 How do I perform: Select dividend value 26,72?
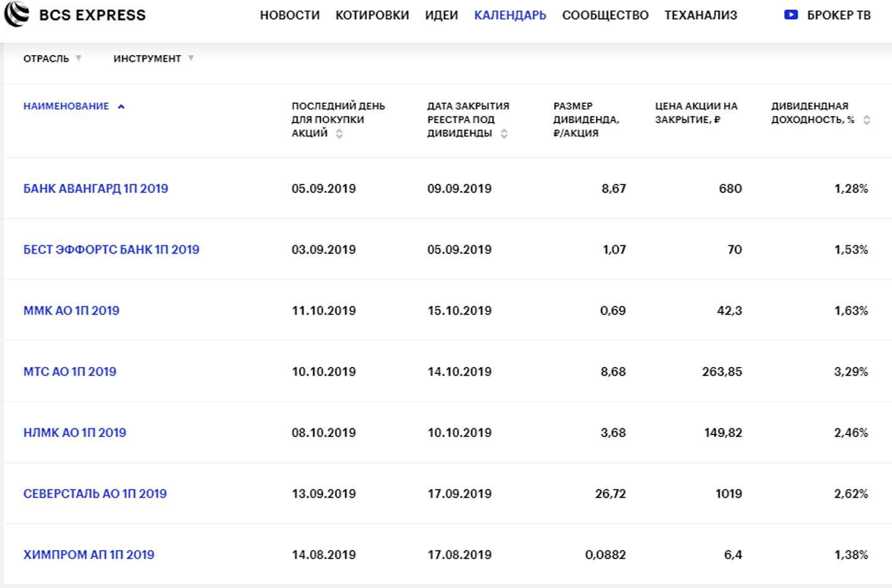611,494
